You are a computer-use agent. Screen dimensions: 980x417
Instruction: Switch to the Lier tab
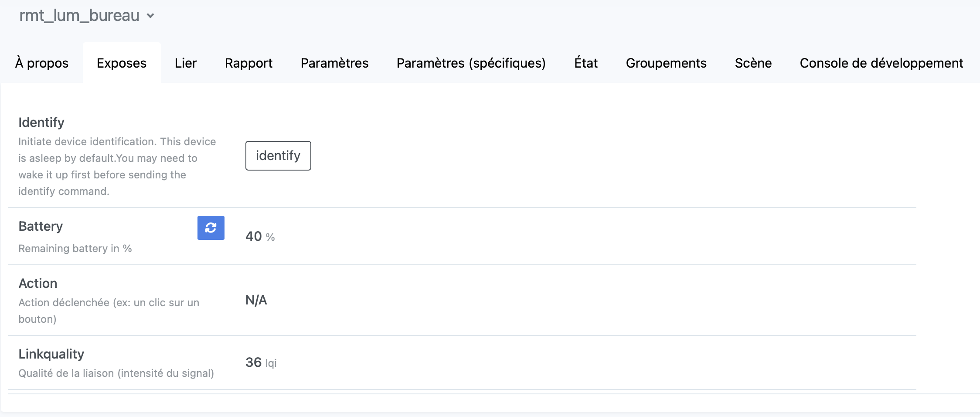(186, 63)
